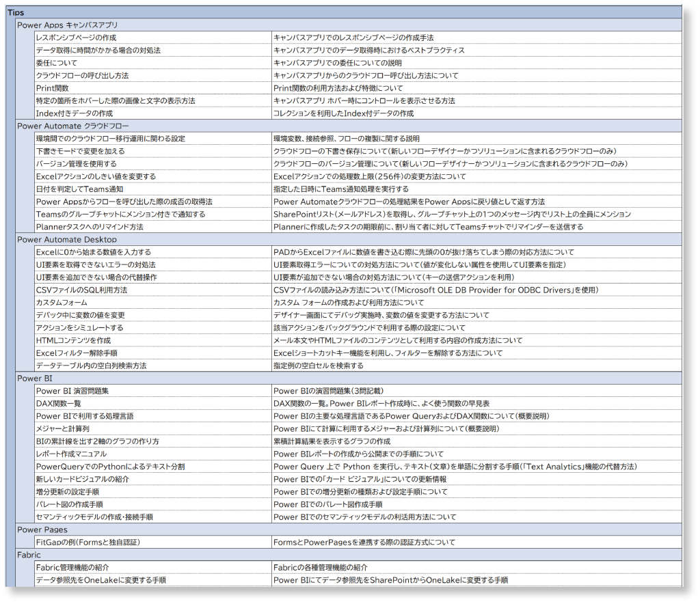Image resolution: width=700 pixels, height=604 pixels.
Task: Select the Power Apps キャンバスアプリ section header
Action: (x=67, y=25)
